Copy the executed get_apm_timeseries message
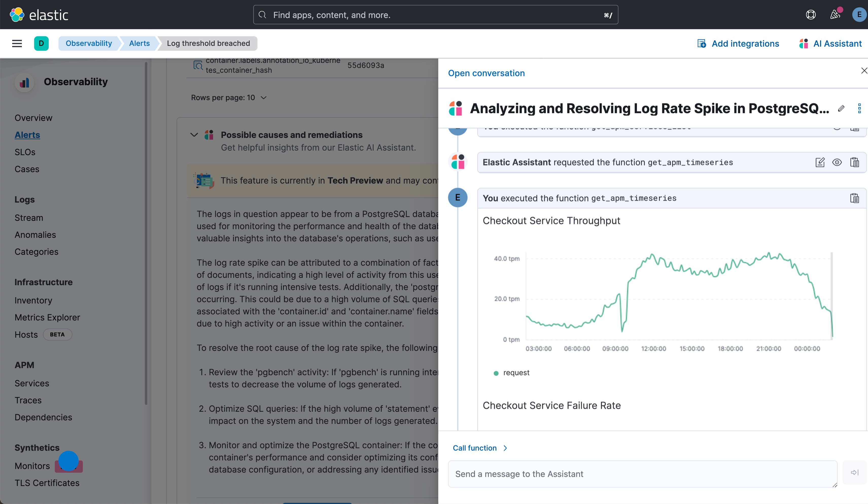868x504 pixels. click(x=854, y=198)
